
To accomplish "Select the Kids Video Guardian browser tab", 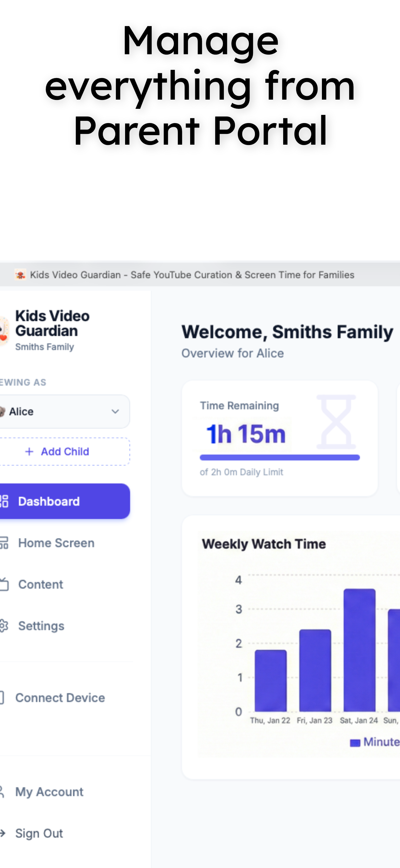I will (185, 275).
